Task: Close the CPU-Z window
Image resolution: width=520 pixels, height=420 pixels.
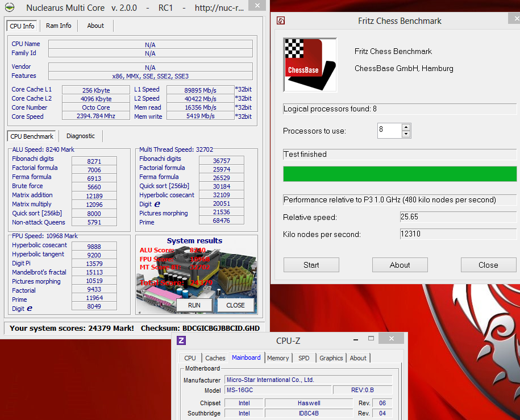Action: 392,338
